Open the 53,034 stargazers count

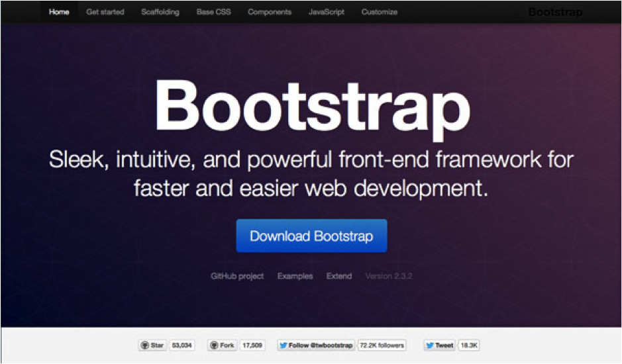pyautogui.click(x=181, y=345)
